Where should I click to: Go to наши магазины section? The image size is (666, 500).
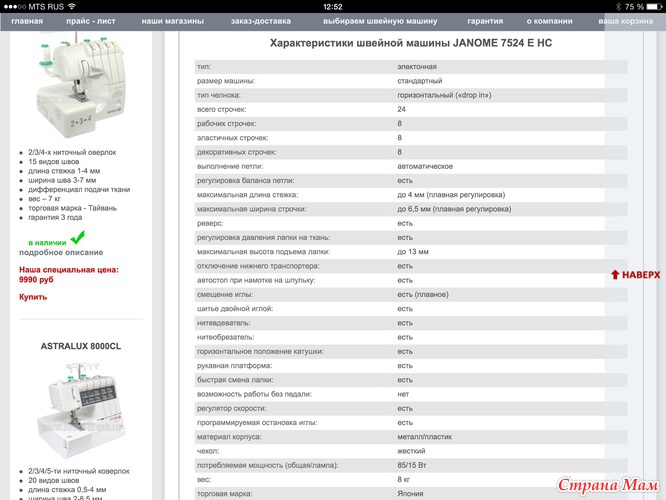[172, 21]
